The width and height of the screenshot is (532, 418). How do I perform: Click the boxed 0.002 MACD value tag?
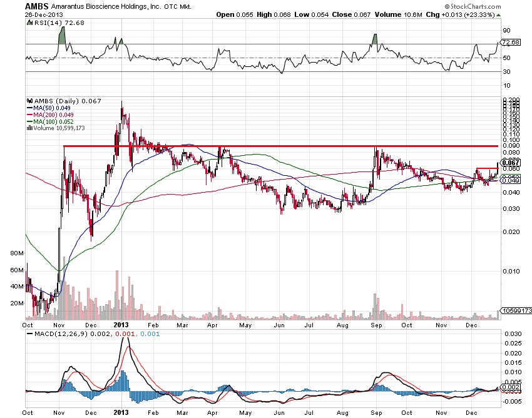point(511,387)
